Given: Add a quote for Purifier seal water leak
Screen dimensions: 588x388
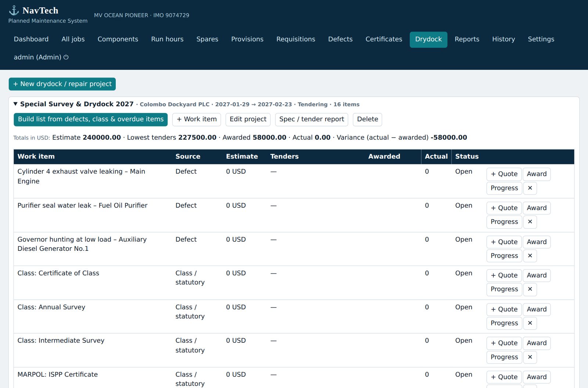Looking at the screenshot, I should point(504,208).
